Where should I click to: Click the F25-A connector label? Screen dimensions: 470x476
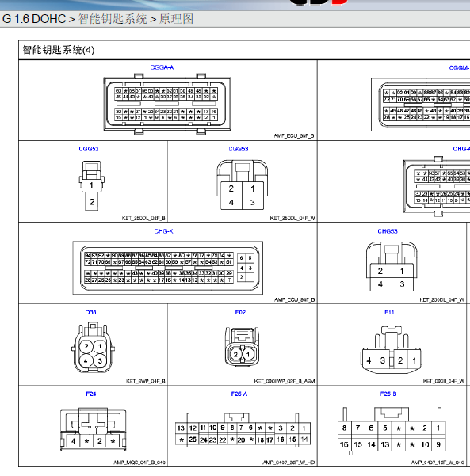239,394
